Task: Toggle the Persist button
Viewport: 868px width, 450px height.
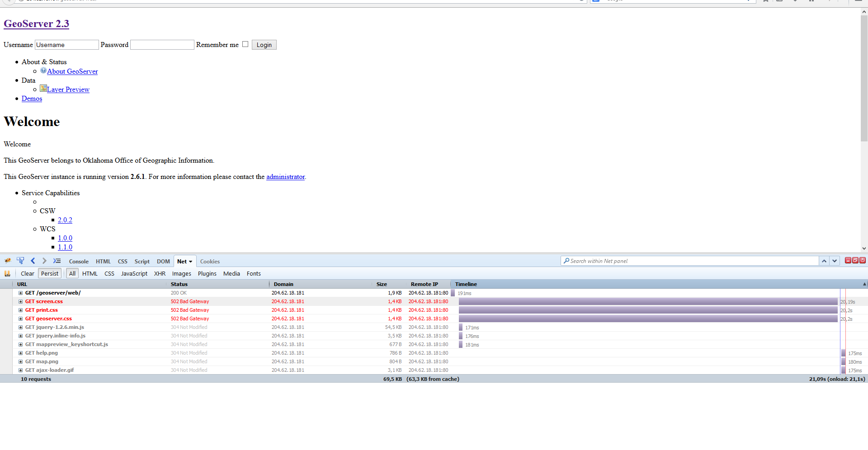Action: click(x=50, y=273)
